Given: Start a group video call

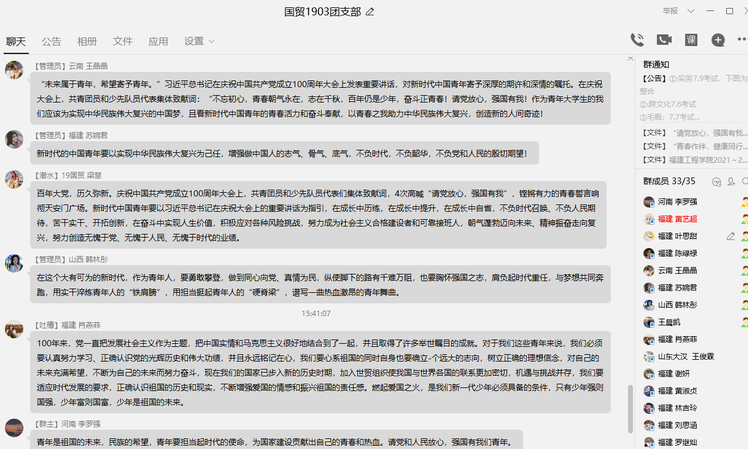Looking at the screenshot, I should point(664,40).
